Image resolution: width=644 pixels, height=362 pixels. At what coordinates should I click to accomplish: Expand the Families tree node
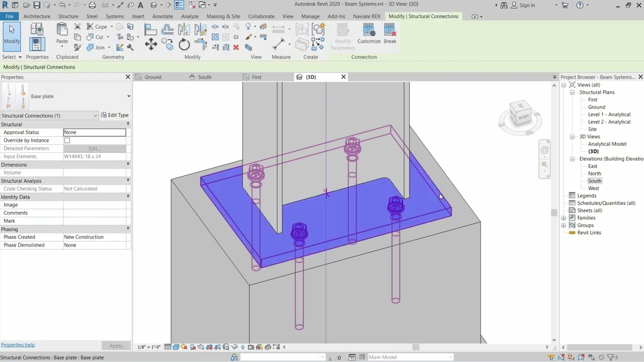[x=563, y=218]
